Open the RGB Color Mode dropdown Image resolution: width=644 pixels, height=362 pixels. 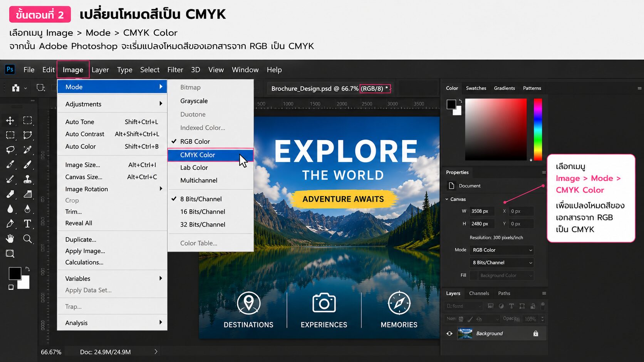[501, 250]
